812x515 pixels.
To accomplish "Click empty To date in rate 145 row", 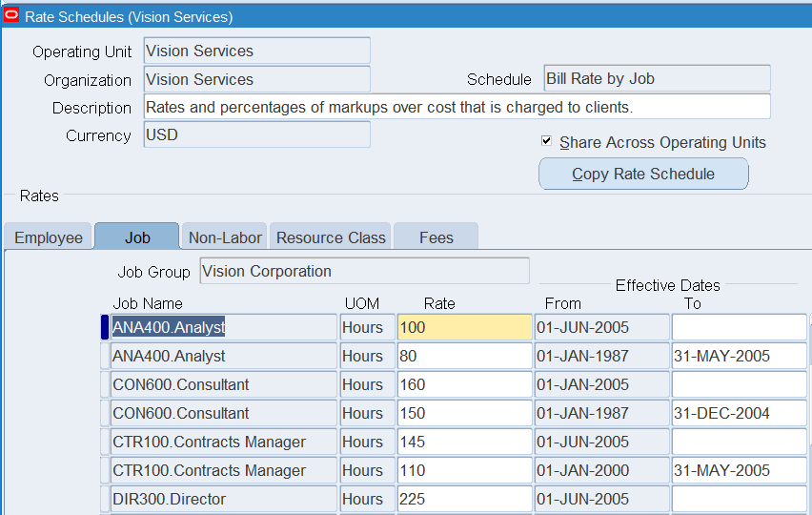I will point(739,442).
